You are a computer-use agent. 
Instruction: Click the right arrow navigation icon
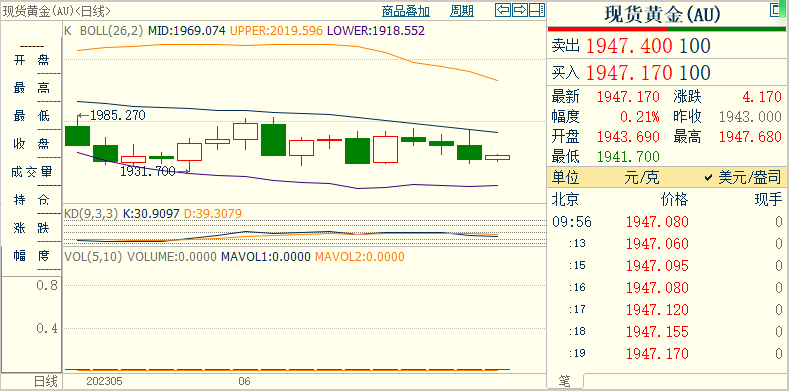(520, 10)
